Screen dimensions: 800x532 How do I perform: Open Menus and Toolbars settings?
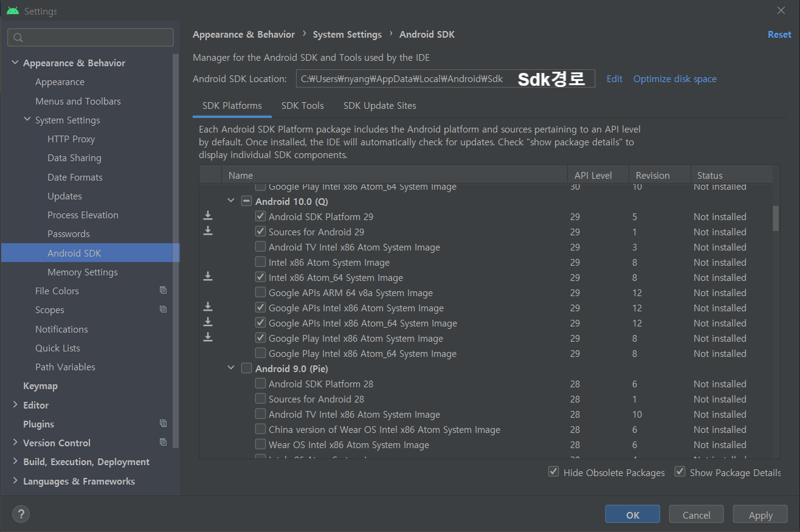point(78,101)
